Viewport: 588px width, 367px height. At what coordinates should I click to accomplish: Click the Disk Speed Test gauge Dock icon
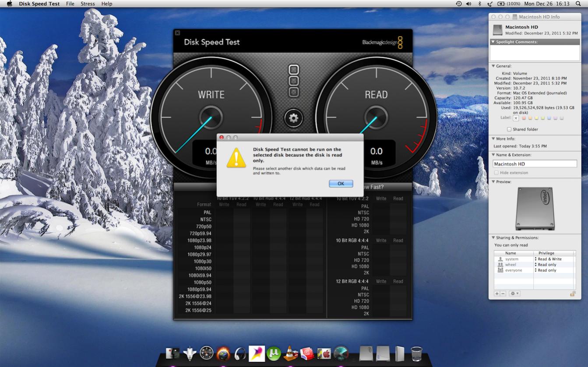[341, 353]
